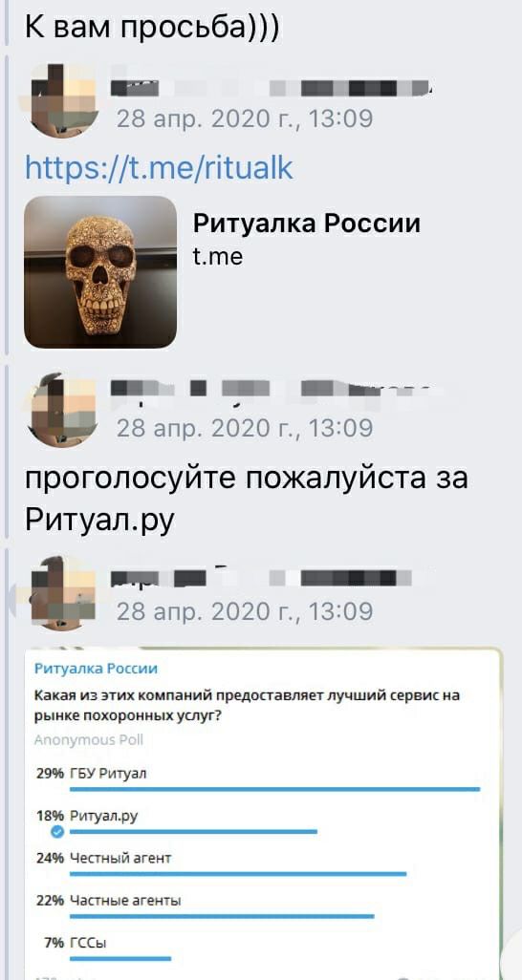The image size is (522, 980).
Task: Click the Ритуалка России channel name in poll
Action: (x=97, y=669)
